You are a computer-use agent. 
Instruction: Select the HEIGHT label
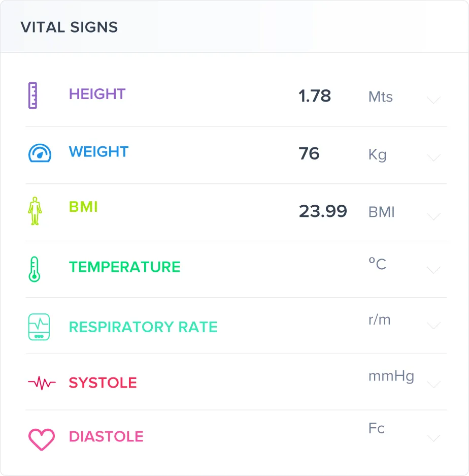coord(97,94)
